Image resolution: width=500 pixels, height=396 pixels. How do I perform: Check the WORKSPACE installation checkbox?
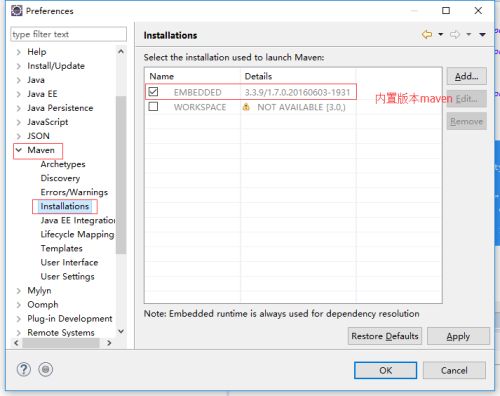[x=153, y=107]
